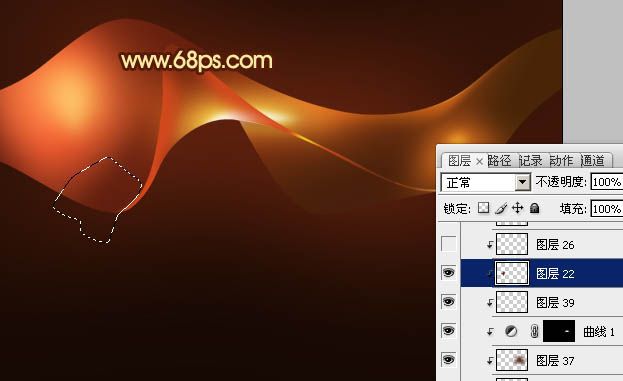Hide the 图层 37 layer
Screen dimensions: 623x381
pos(449,360)
